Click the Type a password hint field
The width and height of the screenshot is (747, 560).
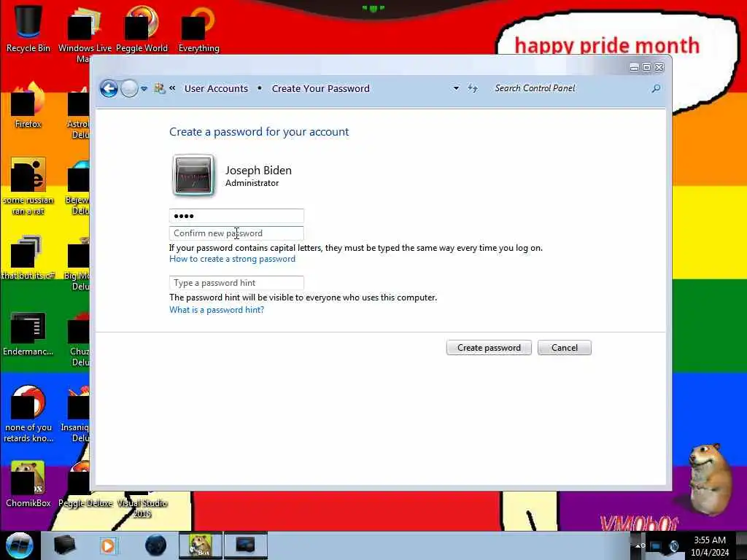point(236,283)
